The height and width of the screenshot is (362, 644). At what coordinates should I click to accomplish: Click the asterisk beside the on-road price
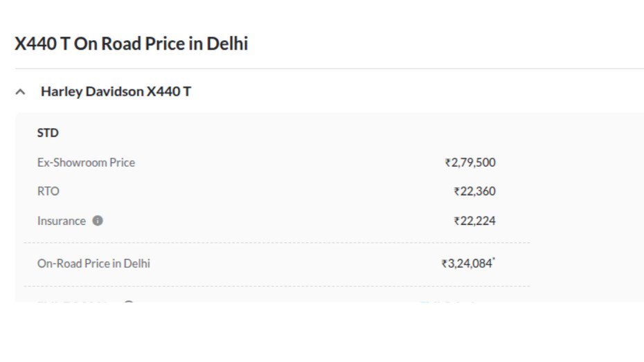tap(494, 260)
